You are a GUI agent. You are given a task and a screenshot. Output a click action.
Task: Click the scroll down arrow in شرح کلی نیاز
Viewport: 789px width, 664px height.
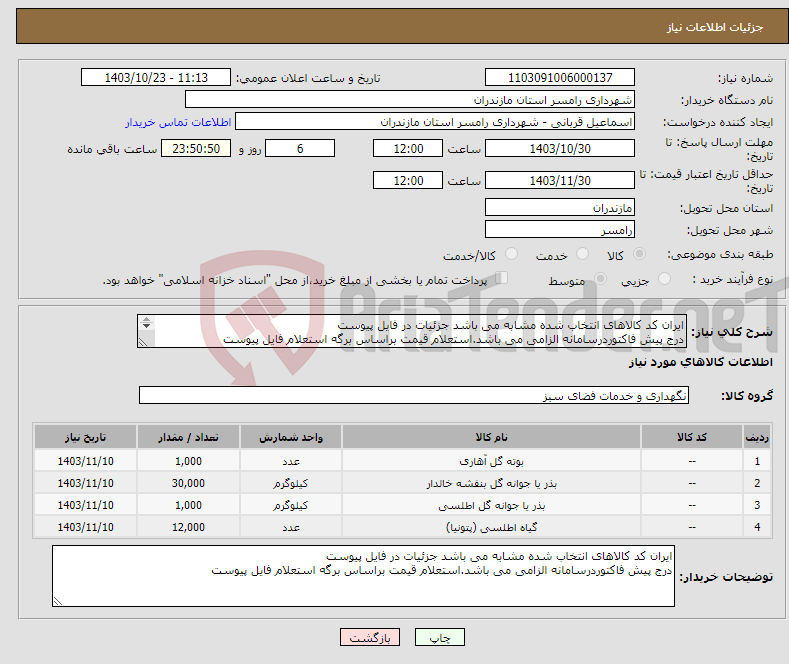coord(146,326)
